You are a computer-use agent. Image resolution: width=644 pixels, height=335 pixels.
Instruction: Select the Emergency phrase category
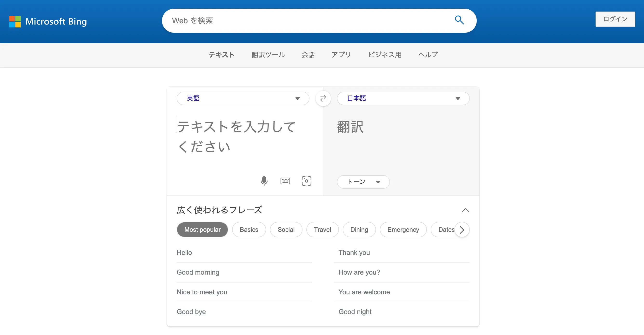[403, 230]
